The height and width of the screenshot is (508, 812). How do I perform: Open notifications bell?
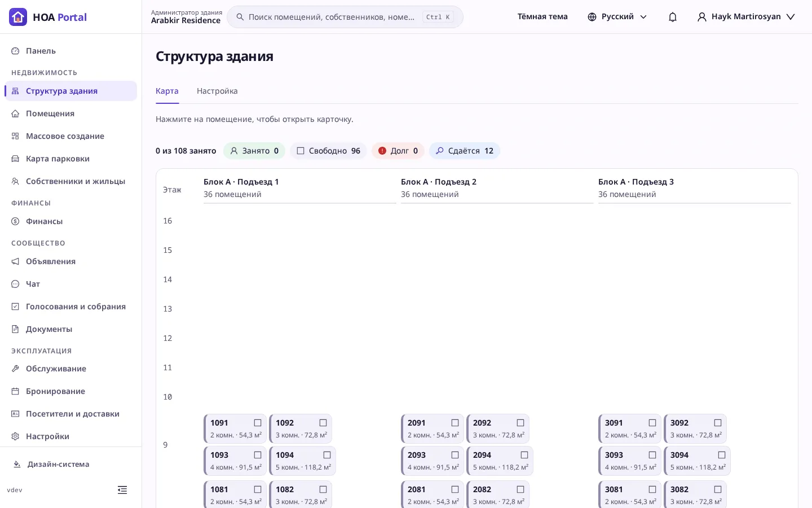pyautogui.click(x=673, y=17)
